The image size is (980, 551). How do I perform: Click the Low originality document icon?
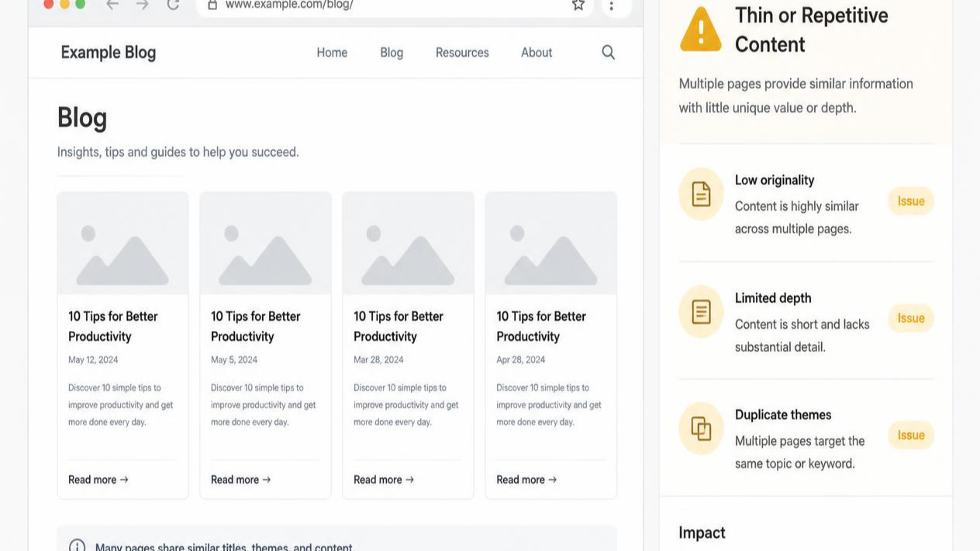click(x=701, y=194)
